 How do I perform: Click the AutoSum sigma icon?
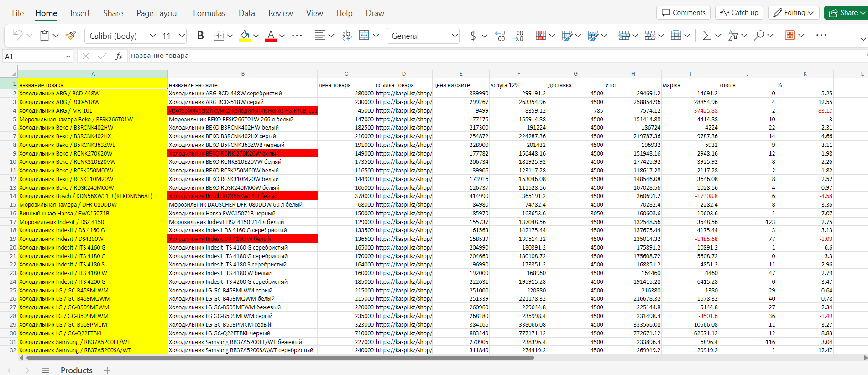[x=707, y=36]
